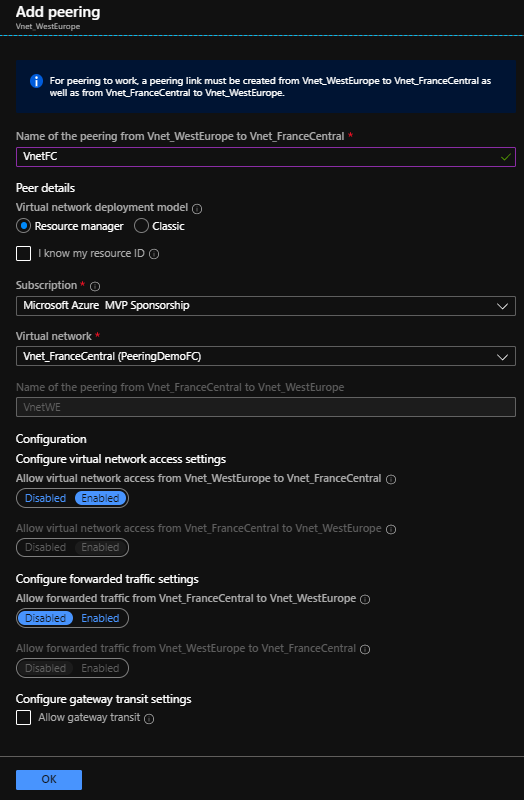Image resolution: width=524 pixels, height=800 pixels.
Task: Click the VnetWE peering name field
Action: tap(266, 407)
